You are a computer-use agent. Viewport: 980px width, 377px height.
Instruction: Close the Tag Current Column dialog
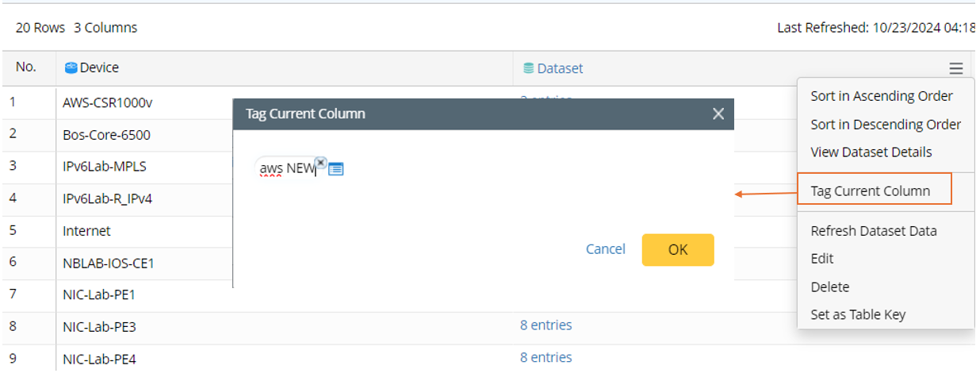[718, 114]
